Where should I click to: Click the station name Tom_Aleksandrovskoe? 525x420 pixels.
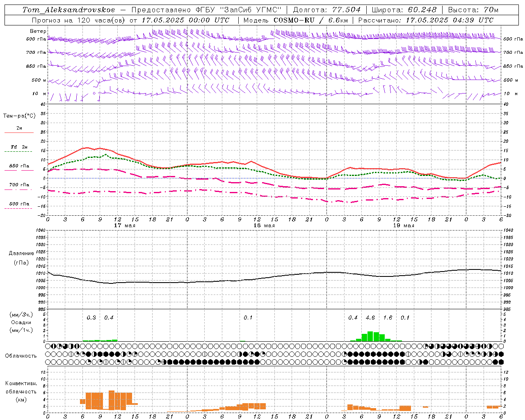click(69, 10)
